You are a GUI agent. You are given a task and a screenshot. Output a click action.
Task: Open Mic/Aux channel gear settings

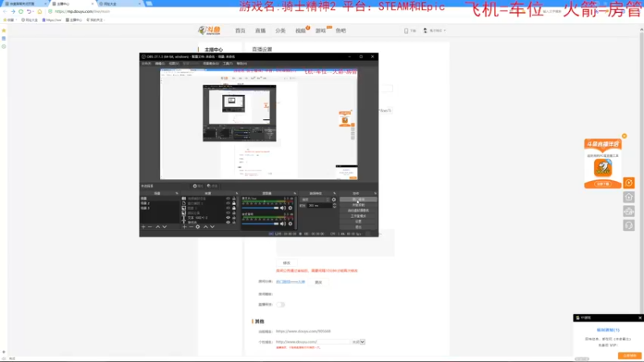point(291,208)
